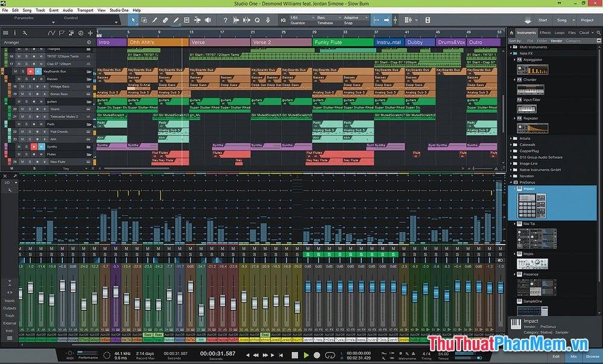Show automation curve icon

coord(51,33)
